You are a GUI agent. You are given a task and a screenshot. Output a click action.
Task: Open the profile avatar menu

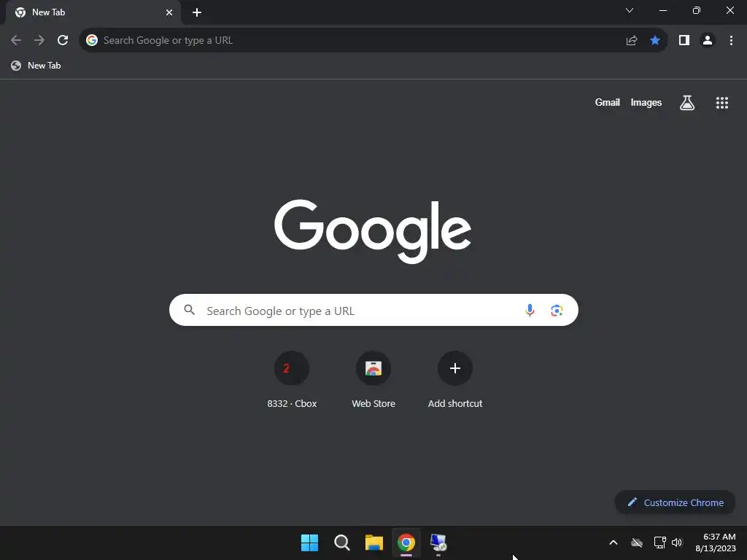(x=708, y=41)
